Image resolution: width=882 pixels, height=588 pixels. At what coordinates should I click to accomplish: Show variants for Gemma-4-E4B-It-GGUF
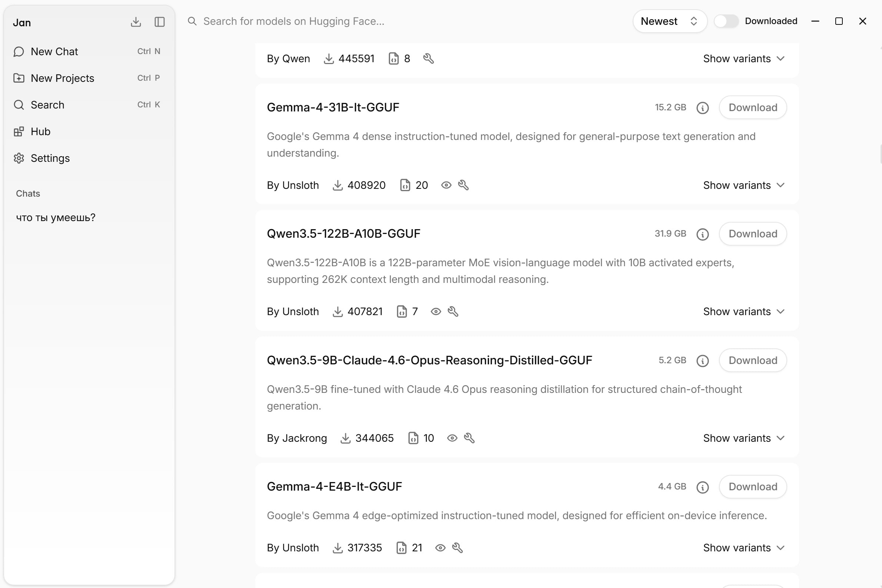point(743,548)
